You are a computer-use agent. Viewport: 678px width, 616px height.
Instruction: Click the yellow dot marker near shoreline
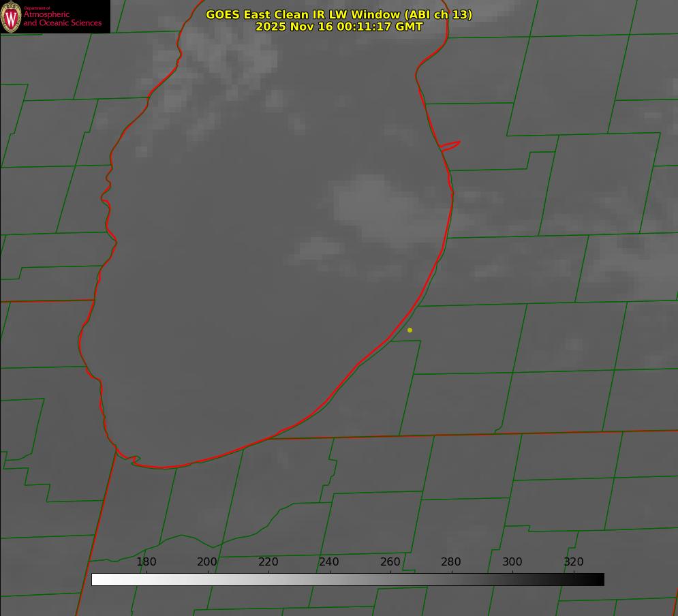(410, 330)
